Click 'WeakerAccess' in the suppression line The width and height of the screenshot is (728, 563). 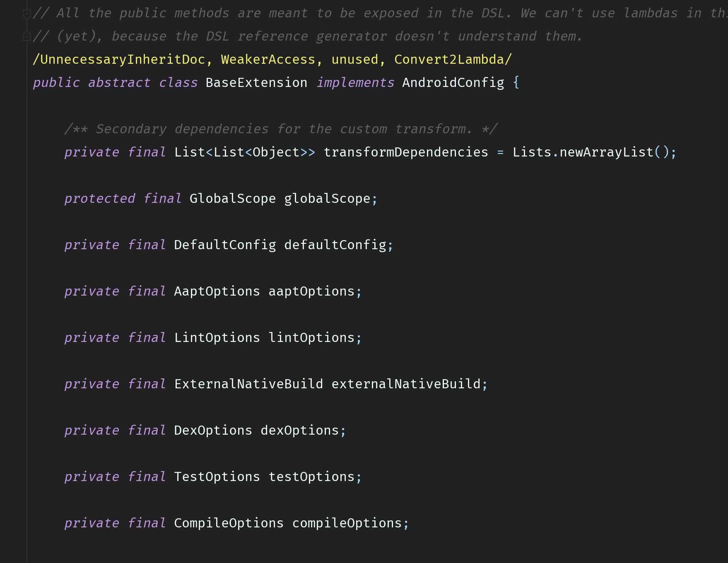pyautogui.click(x=268, y=60)
